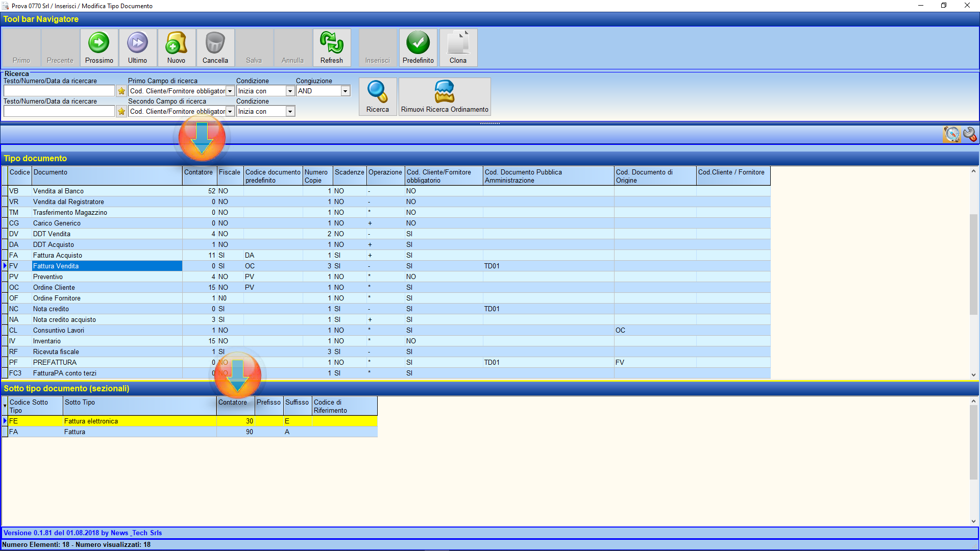Viewport: 980px width, 551px height.
Task: Click the greyed Precente button
Action: 60,47
